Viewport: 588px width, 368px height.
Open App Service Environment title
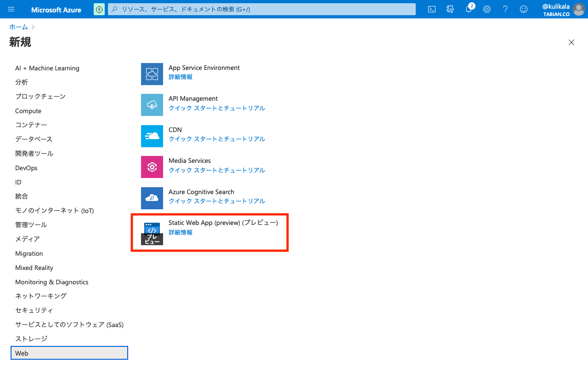point(204,68)
